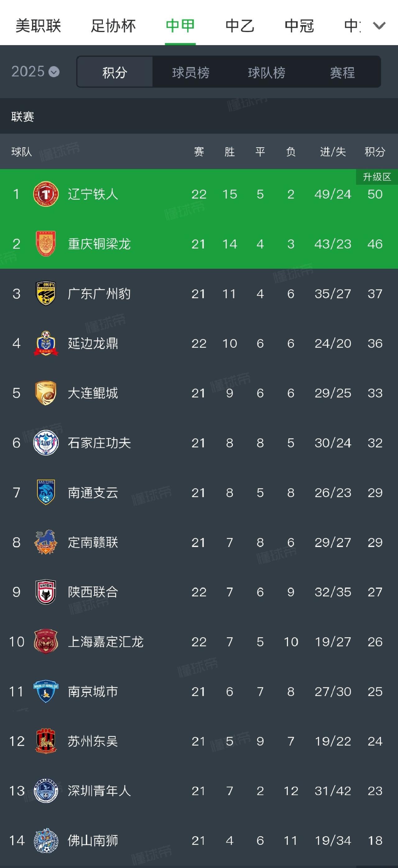This screenshot has width=398, height=868.
Task: Tap the Shanghai Jiading Huilong tiger logo
Action: point(46,642)
